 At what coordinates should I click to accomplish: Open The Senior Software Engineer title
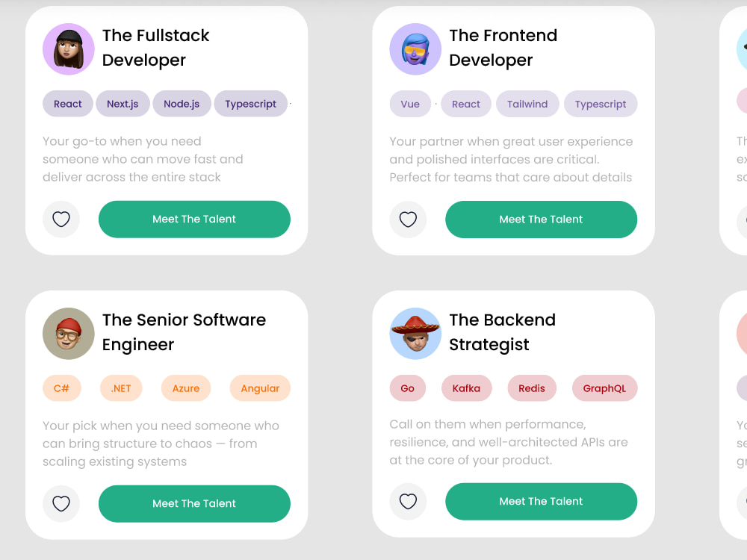point(184,332)
